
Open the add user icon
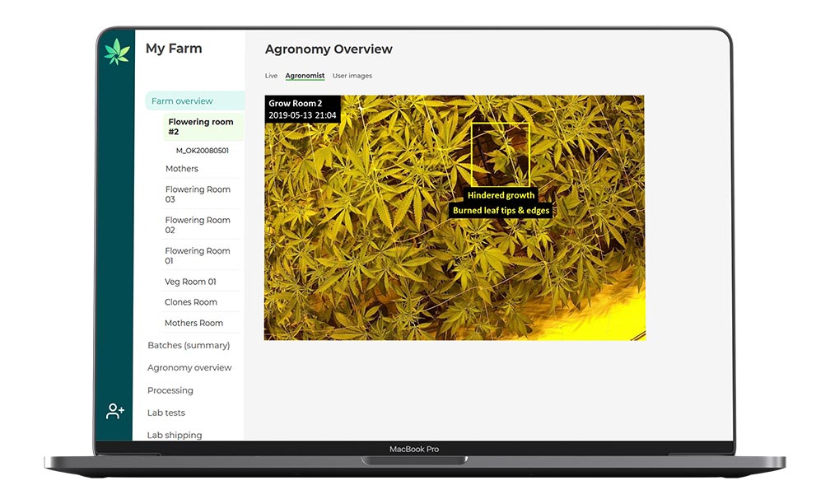[x=115, y=412]
